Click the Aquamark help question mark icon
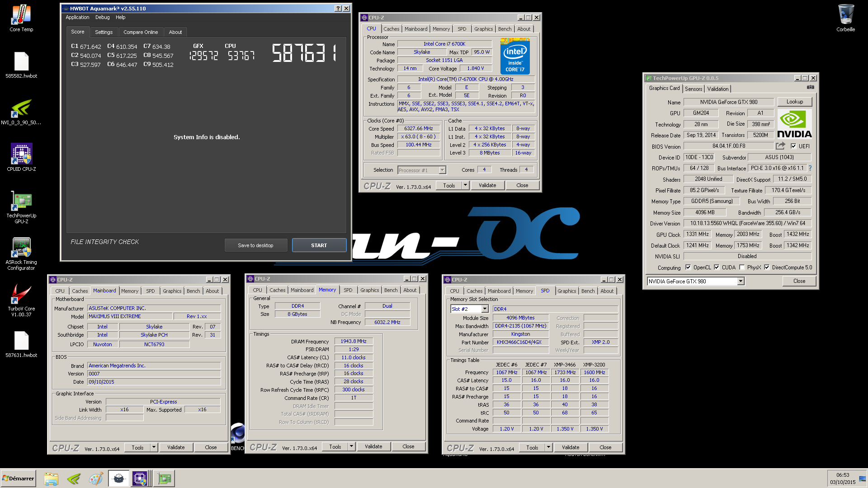The width and height of the screenshot is (868, 488). pyautogui.click(x=338, y=9)
